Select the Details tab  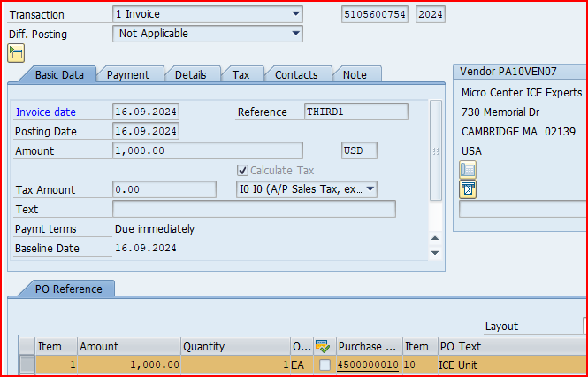[x=190, y=75]
